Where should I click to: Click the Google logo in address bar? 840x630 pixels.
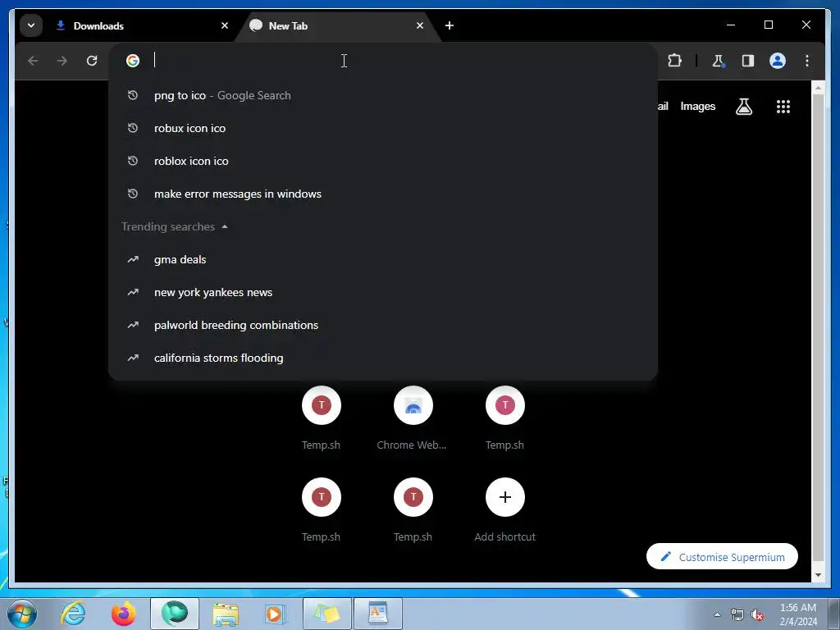point(133,61)
